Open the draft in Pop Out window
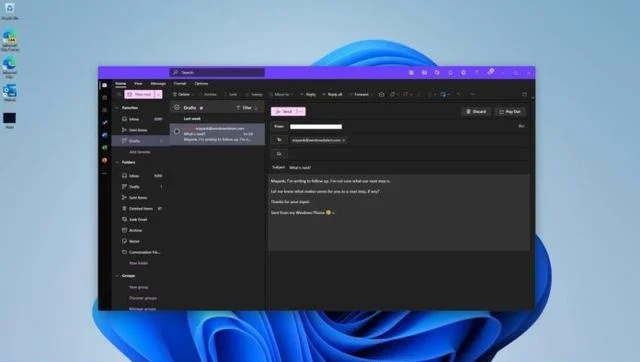This screenshot has width=640, height=362. click(510, 111)
